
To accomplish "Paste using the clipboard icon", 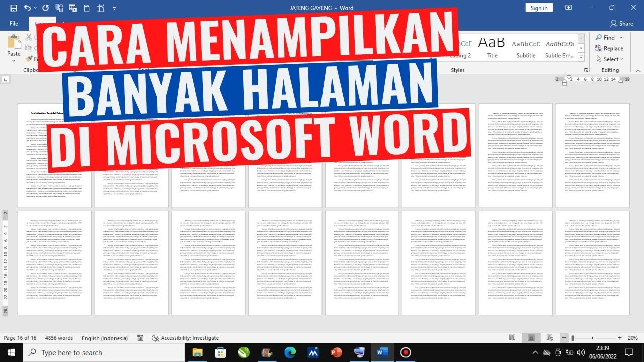I will (x=14, y=42).
